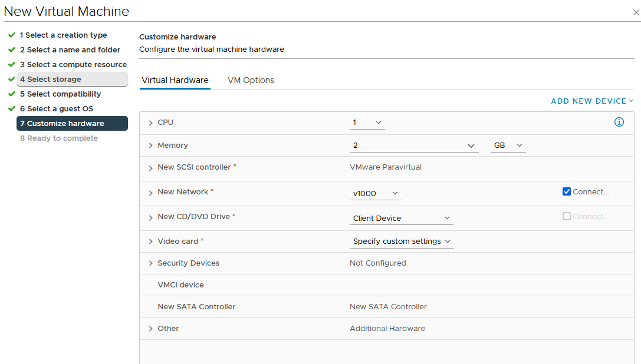The width and height of the screenshot is (641, 364).
Task: Expand the Memory settings row
Action: 151,145
